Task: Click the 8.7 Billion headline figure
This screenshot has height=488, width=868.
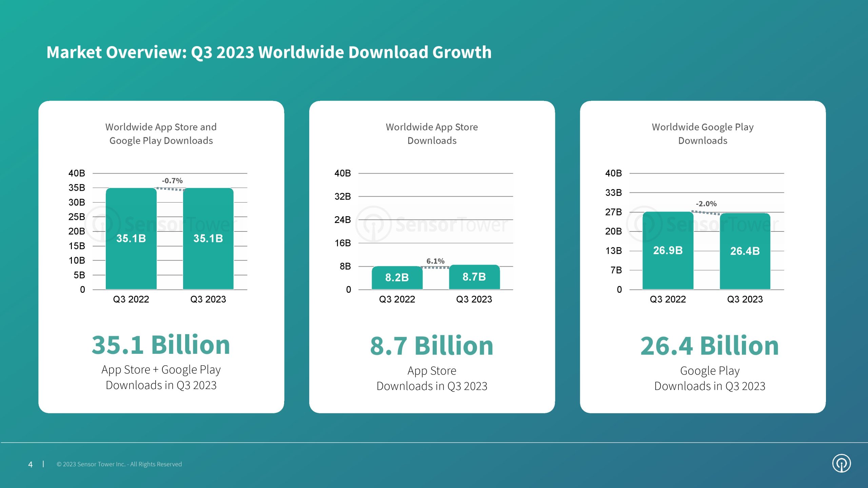Action: pos(432,346)
